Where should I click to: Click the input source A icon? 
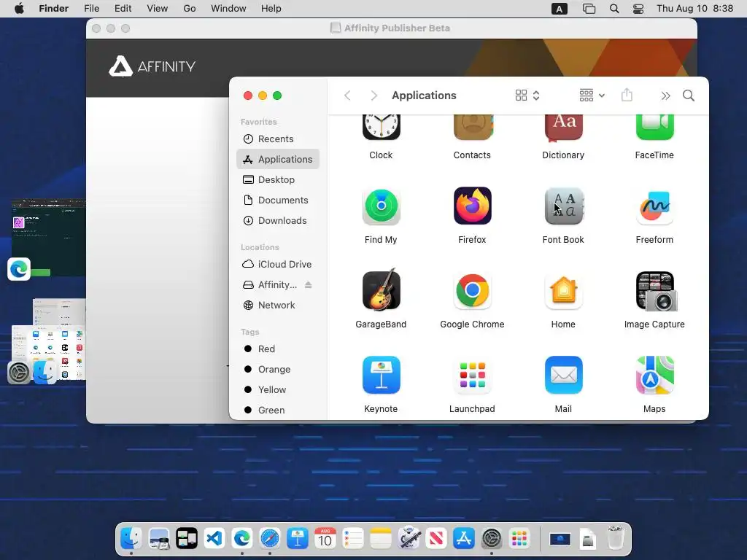point(560,9)
